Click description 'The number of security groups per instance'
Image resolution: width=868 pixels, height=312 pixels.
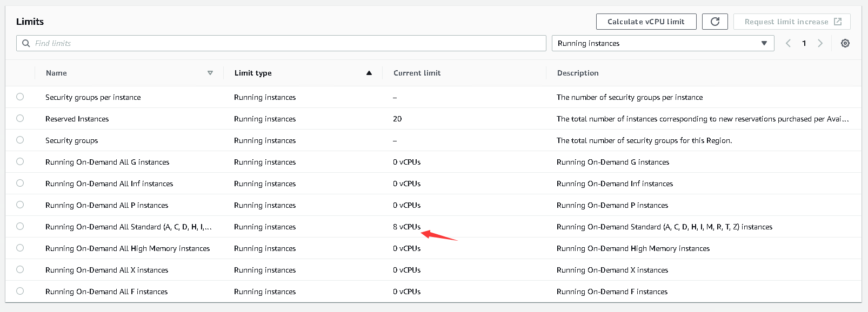pyautogui.click(x=630, y=97)
